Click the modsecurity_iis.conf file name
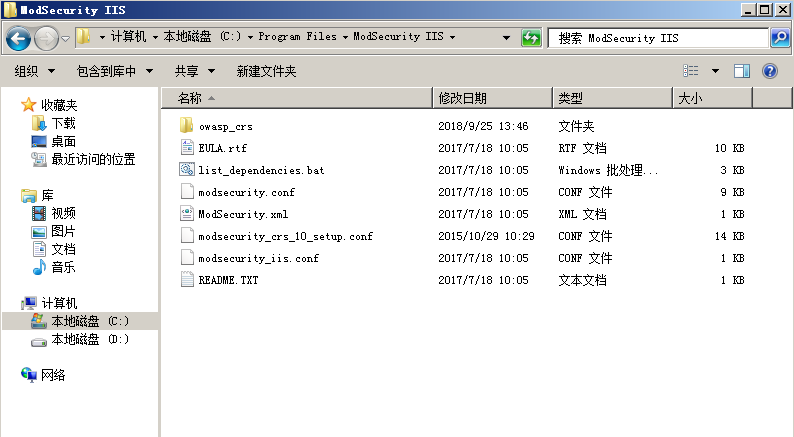794x437 pixels. point(259,258)
